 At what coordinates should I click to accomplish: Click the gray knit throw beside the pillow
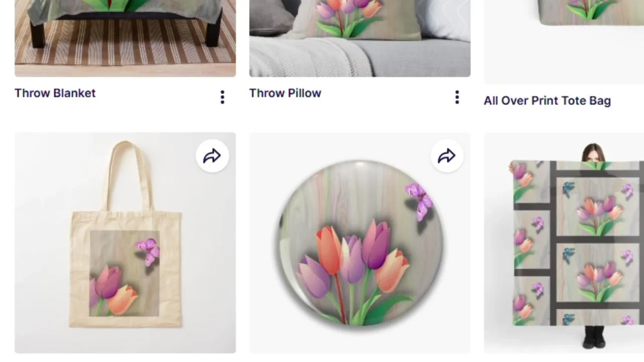click(x=310, y=57)
